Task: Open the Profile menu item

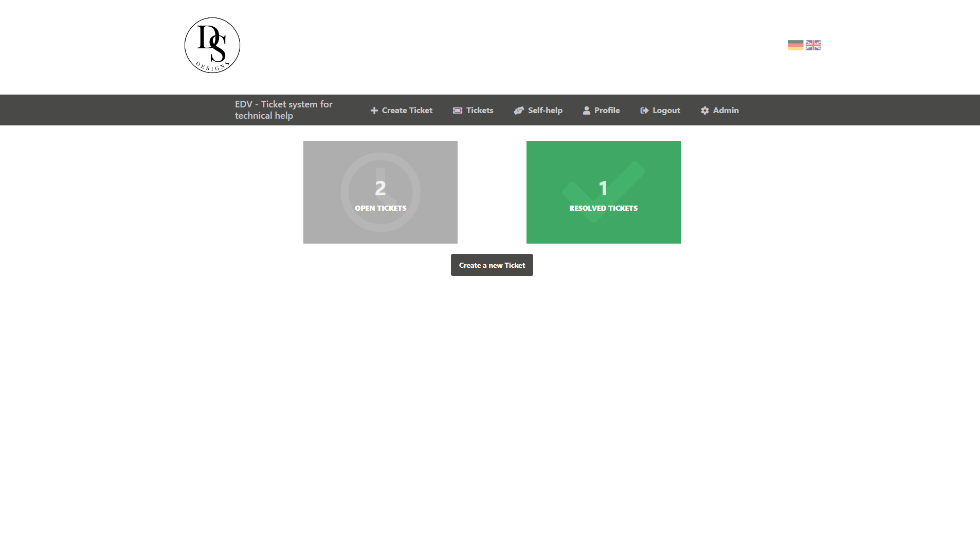Action: tap(607, 110)
